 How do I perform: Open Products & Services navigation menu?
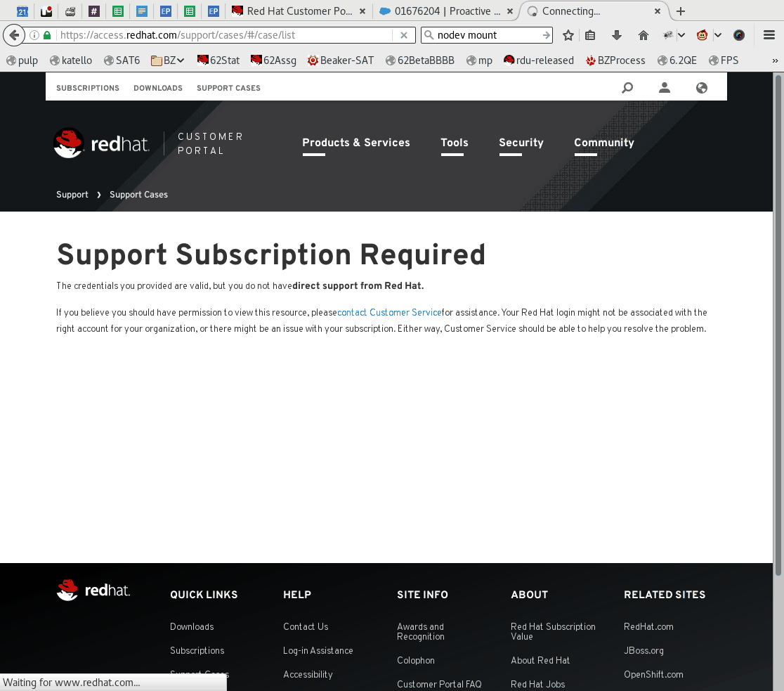pos(355,143)
